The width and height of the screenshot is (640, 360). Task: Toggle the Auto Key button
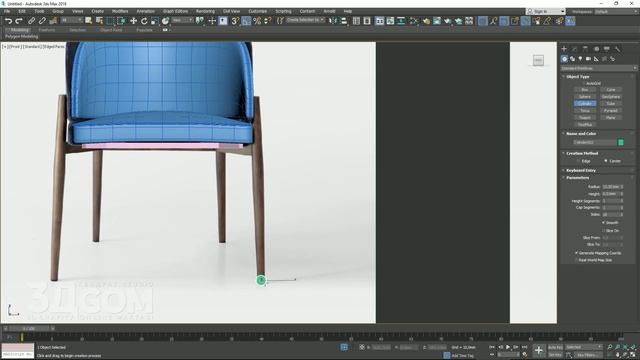pyautogui.click(x=555, y=347)
